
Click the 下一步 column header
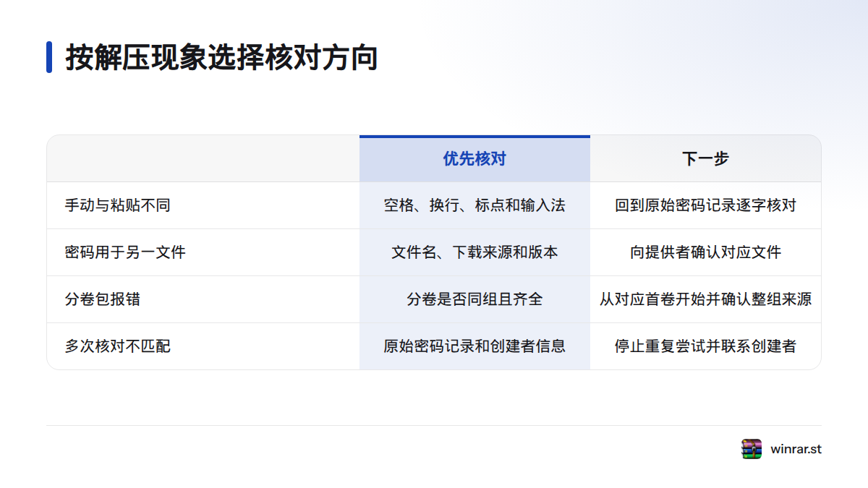706,159
